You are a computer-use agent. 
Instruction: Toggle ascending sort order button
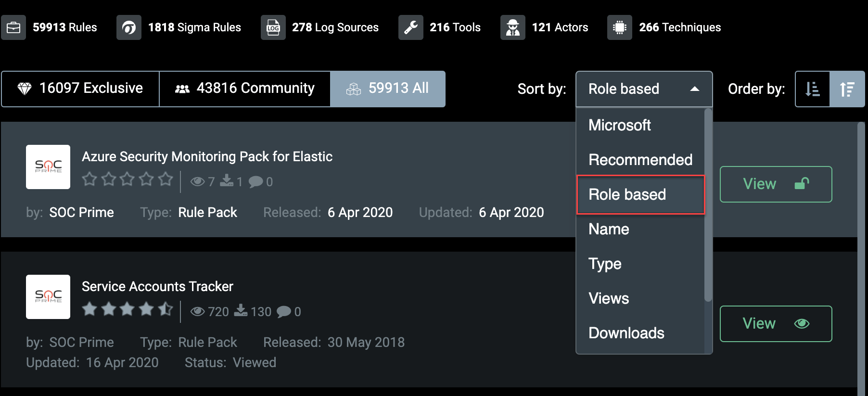pyautogui.click(x=813, y=89)
